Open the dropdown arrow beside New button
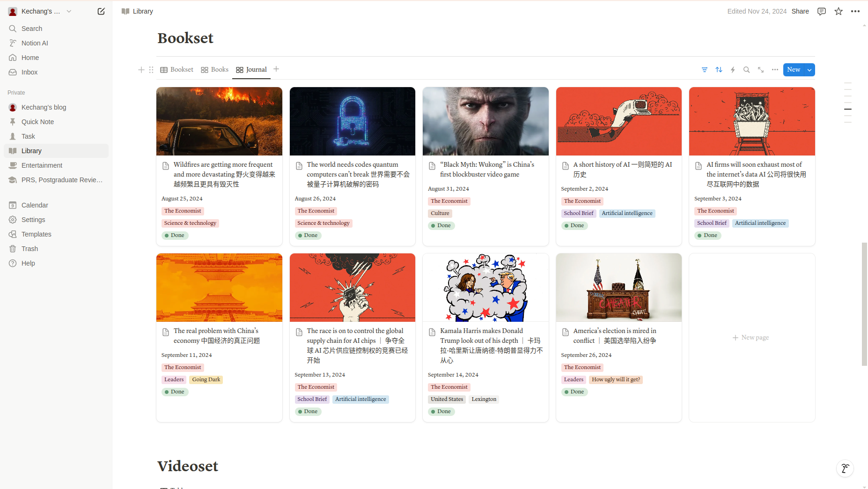Screen dimensions: 868x489 (809, 70)
